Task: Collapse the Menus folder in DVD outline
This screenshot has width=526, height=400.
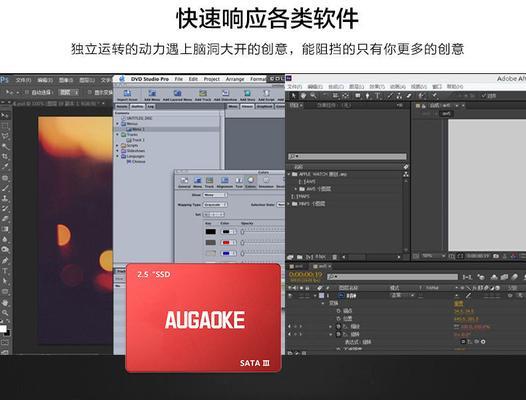Action: coord(118,124)
